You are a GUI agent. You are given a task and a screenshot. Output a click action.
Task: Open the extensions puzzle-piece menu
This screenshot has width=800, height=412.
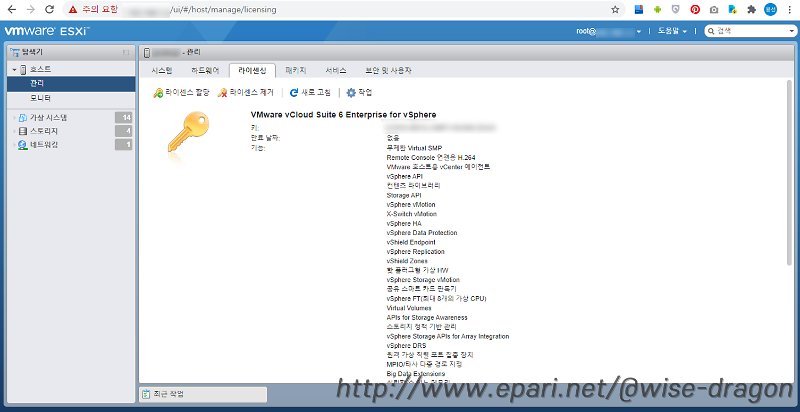[751, 10]
